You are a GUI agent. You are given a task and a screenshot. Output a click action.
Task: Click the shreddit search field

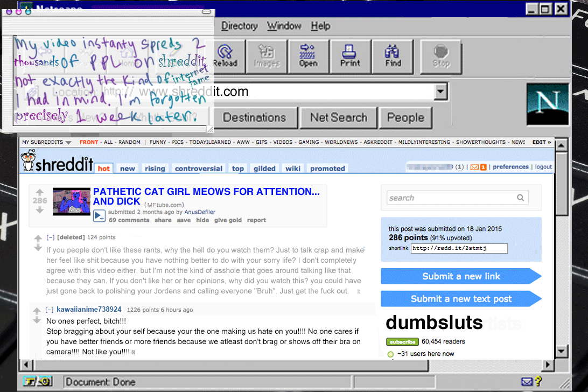[x=458, y=198]
